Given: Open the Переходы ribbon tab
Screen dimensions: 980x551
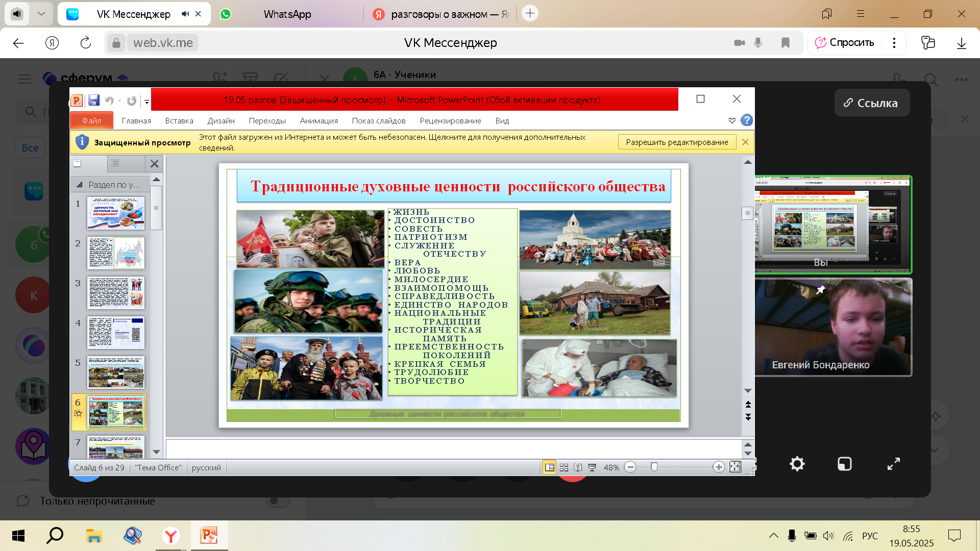Looking at the screenshot, I should [x=267, y=120].
